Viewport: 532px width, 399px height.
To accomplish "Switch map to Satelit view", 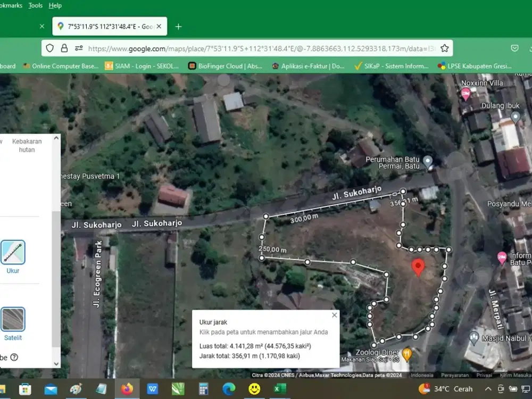I will (x=13, y=320).
